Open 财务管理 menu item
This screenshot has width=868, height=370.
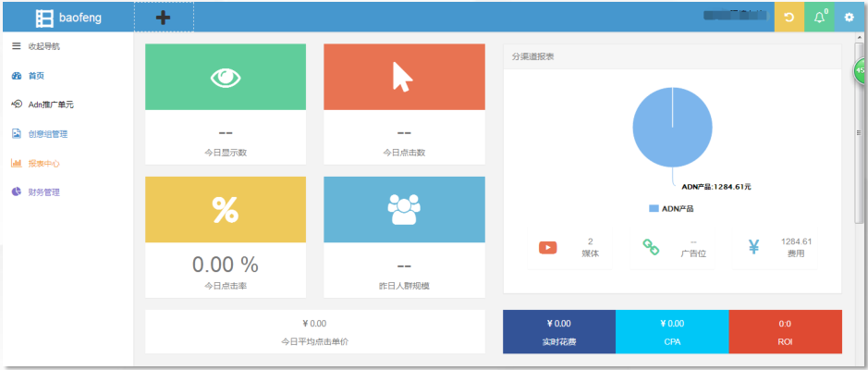point(43,192)
